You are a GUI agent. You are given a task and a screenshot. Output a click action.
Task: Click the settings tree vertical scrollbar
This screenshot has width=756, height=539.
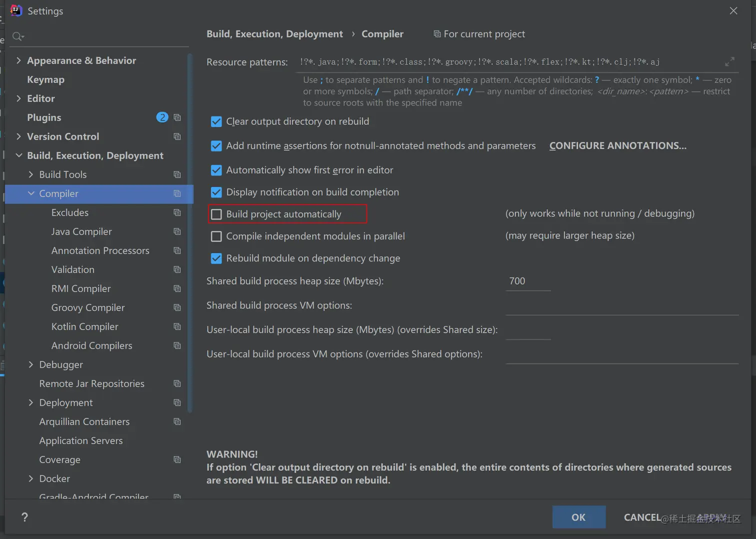[190, 230]
